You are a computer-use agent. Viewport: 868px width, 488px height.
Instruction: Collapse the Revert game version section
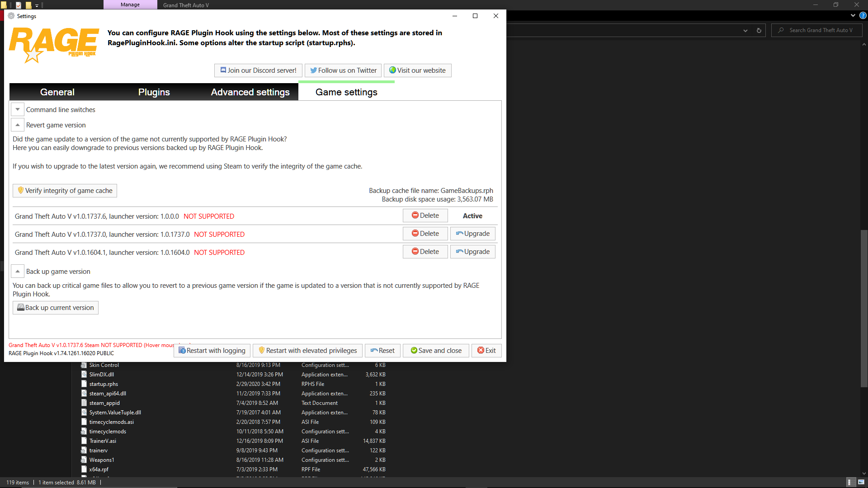tap(18, 125)
